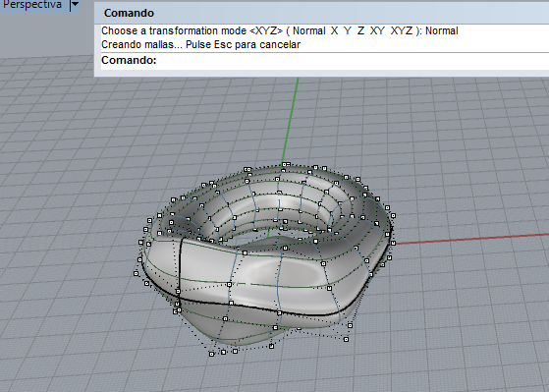Select the leftmost control point of the model
This screenshot has width=549, height=392.
coord(137,273)
